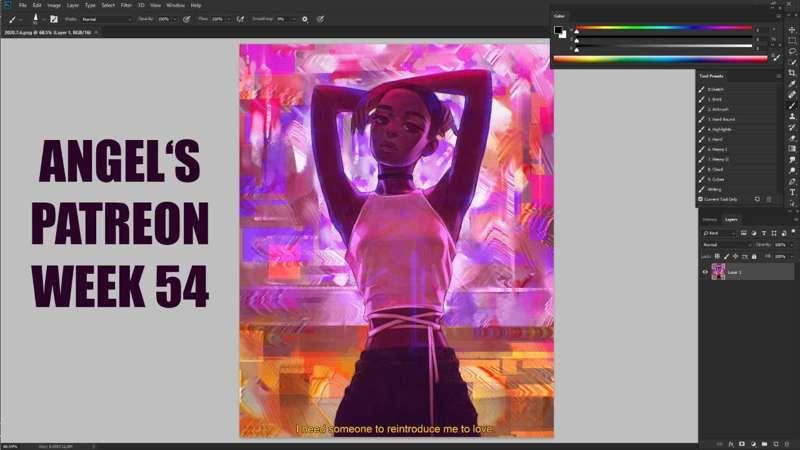Toggle airbrush build-up icon
This screenshot has height=450, width=800.
(x=240, y=19)
